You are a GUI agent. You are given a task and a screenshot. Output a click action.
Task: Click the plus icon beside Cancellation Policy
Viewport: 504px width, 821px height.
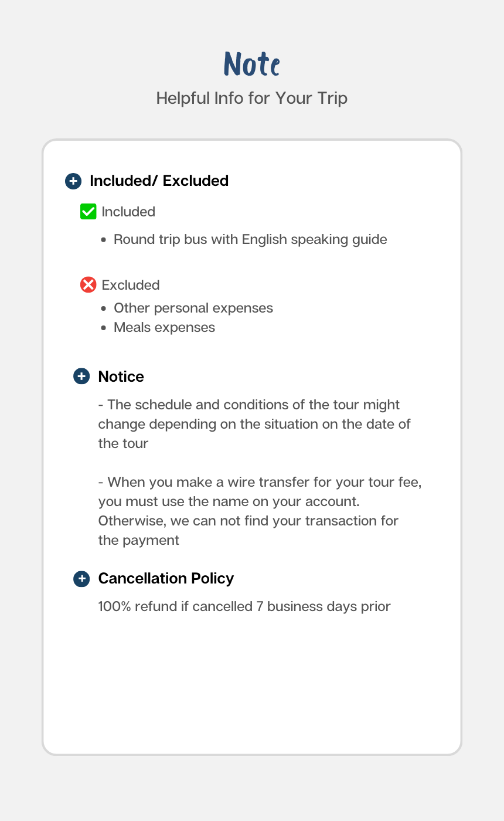click(81, 579)
